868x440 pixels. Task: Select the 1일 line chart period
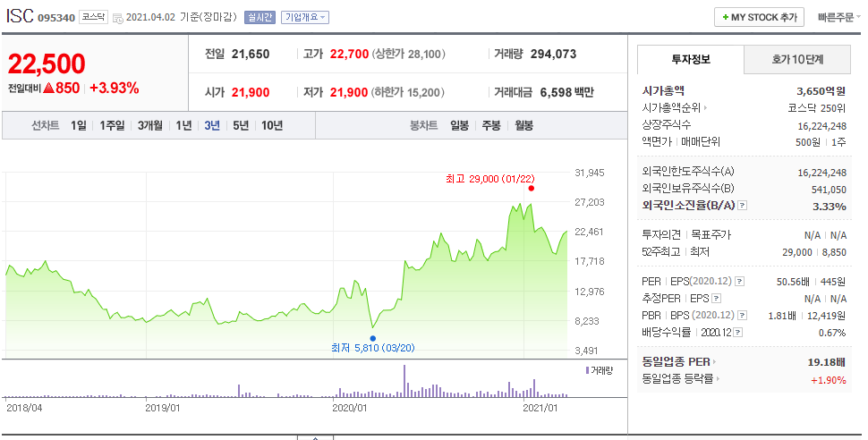pos(79,125)
